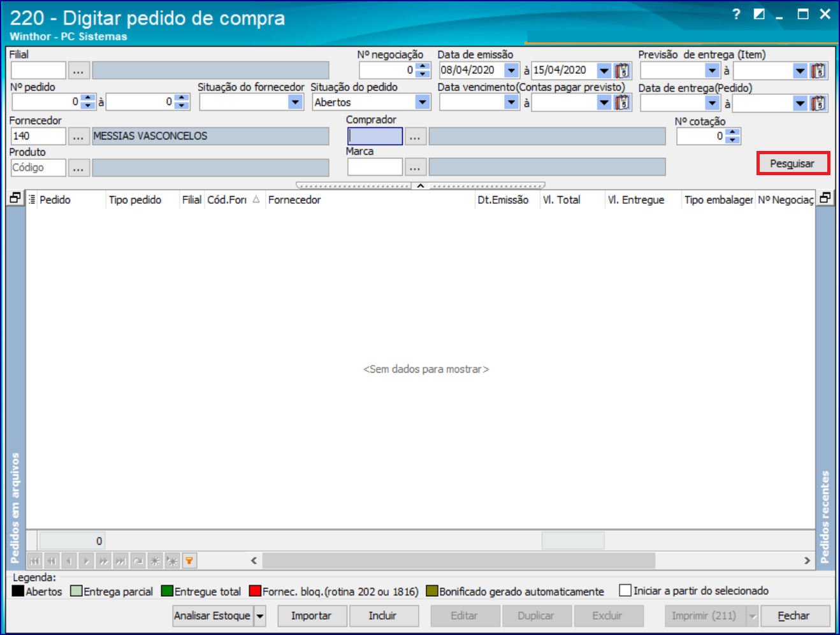840x635 pixels.
Task: Click the go to bookmark star icon
Action: (x=172, y=561)
